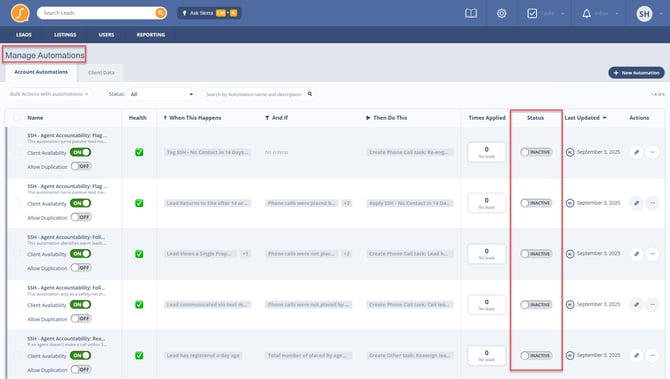Viewport: 670px width, 379px height.
Task: Edit the Lead Returns to Site automation with pencil
Action: 636,203
